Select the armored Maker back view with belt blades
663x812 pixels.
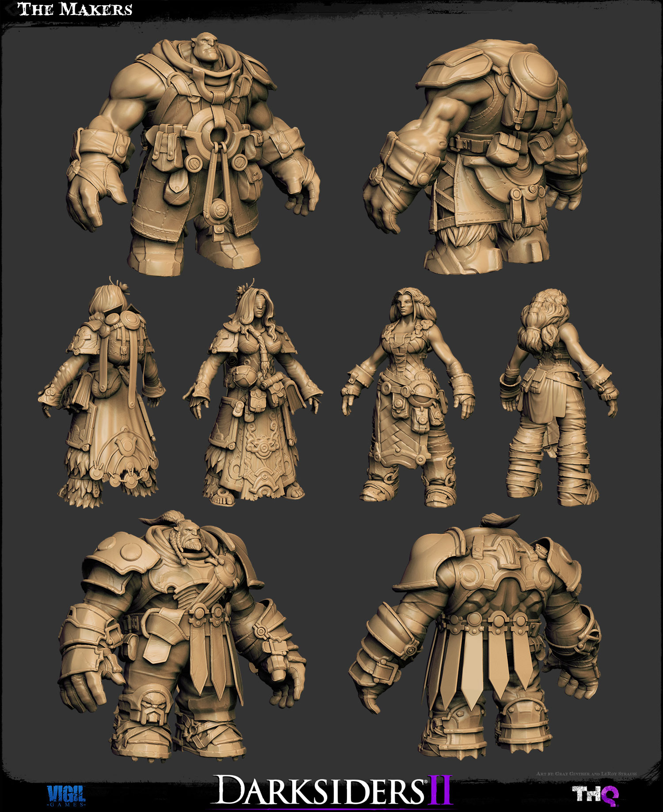click(475, 637)
